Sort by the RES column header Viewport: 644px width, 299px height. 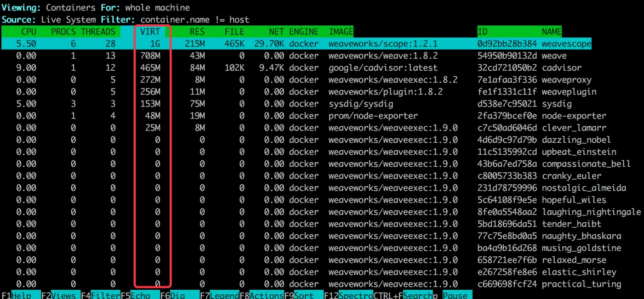tap(197, 32)
